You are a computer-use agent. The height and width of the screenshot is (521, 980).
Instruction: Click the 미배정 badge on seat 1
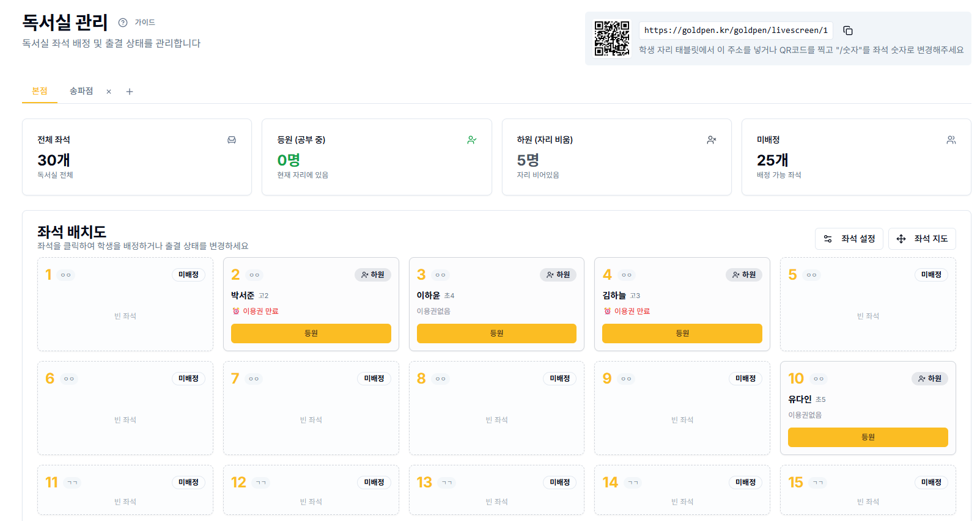(188, 275)
